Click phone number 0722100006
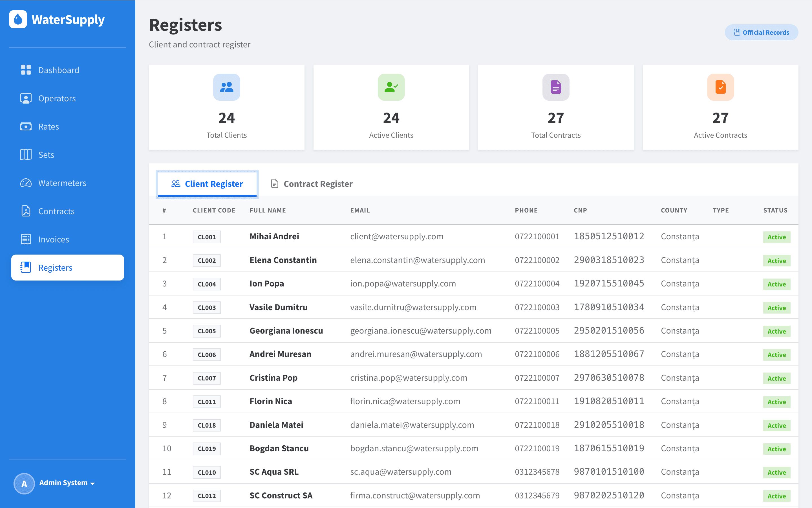Screen dimensions: 812x508 tap(537, 354)
